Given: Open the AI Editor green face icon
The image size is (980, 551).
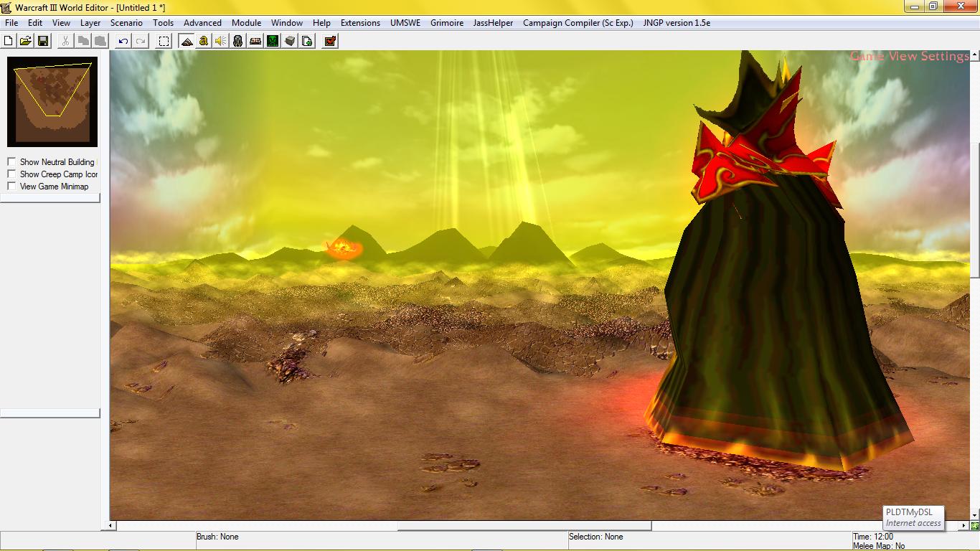Looking at the screenshot, I should (273, 42).
